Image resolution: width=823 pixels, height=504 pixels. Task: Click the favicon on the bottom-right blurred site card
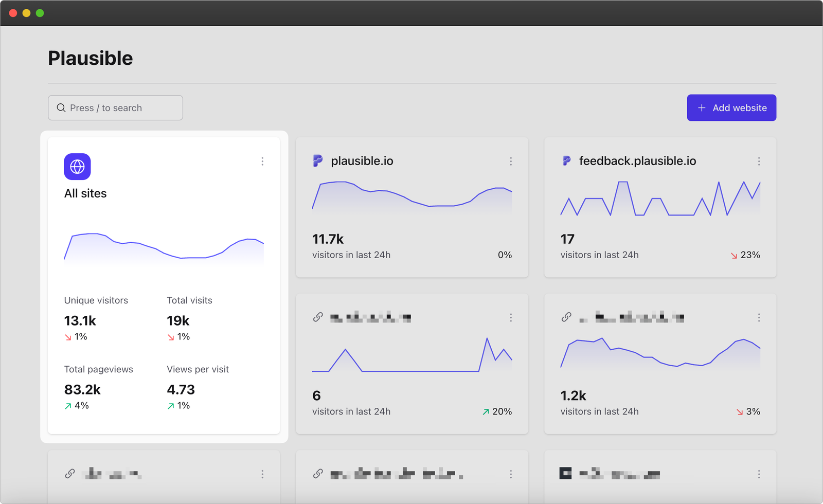(566, 474)
